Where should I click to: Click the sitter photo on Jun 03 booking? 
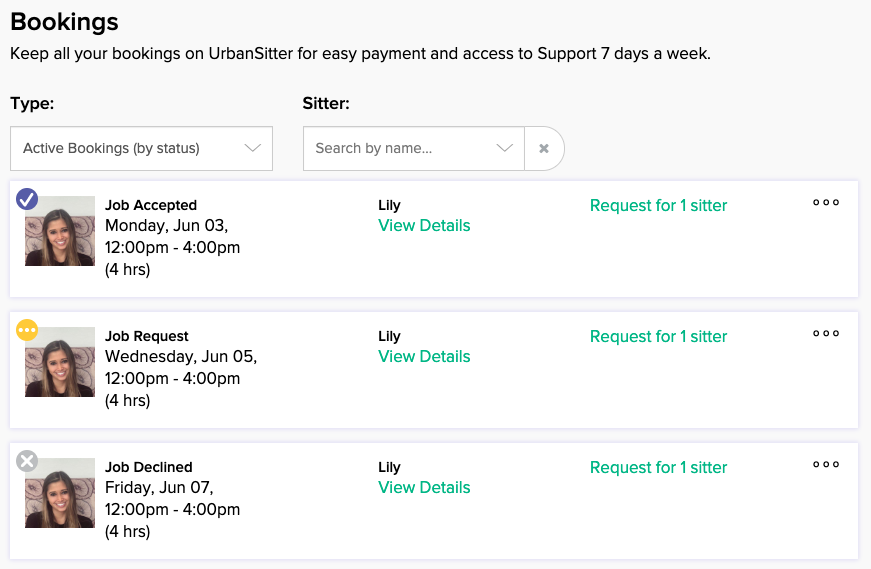point(60,231)
